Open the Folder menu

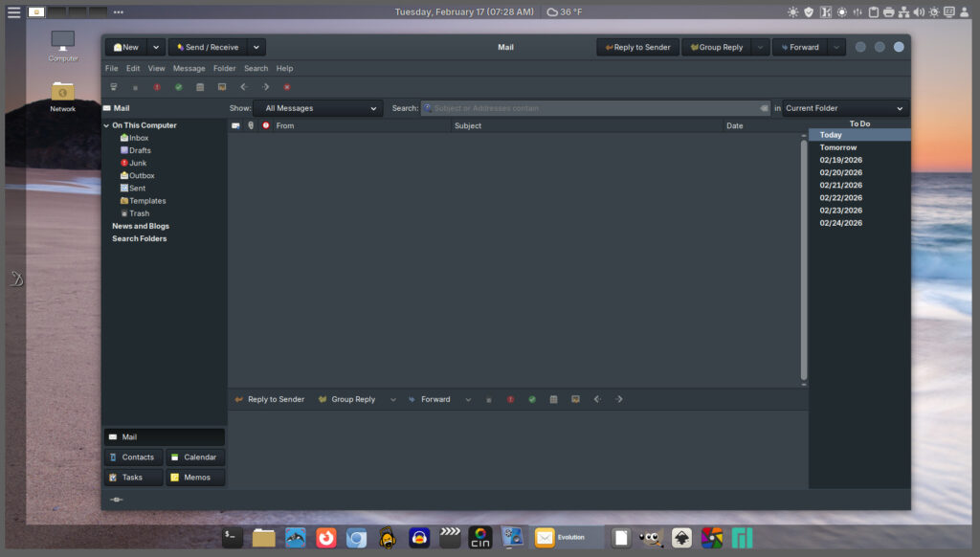coord(224,68)
